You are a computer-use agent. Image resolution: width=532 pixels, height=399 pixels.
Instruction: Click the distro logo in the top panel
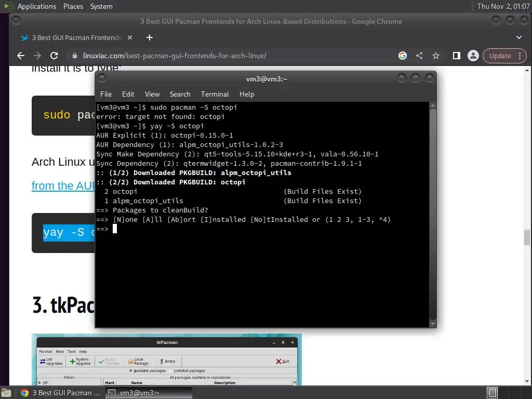click(8, 6)
